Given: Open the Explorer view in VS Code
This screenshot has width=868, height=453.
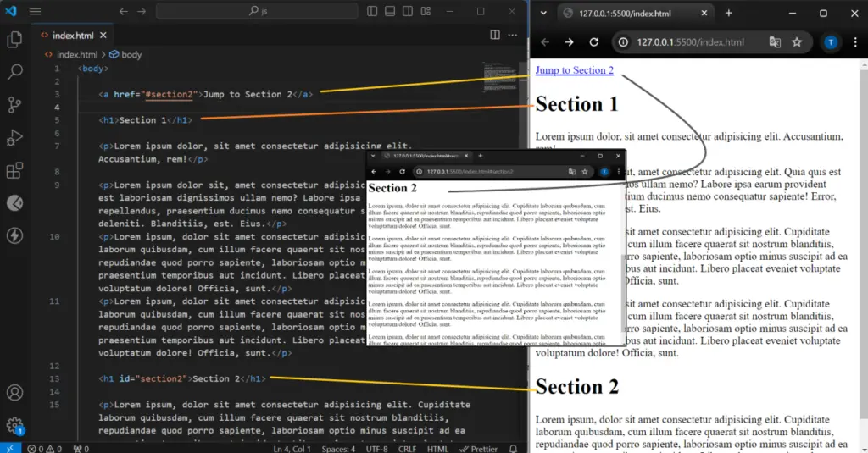Looking at the screenshot, I should coord(15,39).
